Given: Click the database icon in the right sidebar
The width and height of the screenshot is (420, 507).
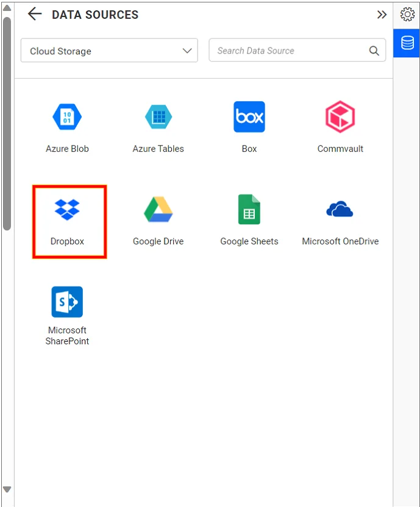Looking at the screenshot, I should tap(407, 43).
